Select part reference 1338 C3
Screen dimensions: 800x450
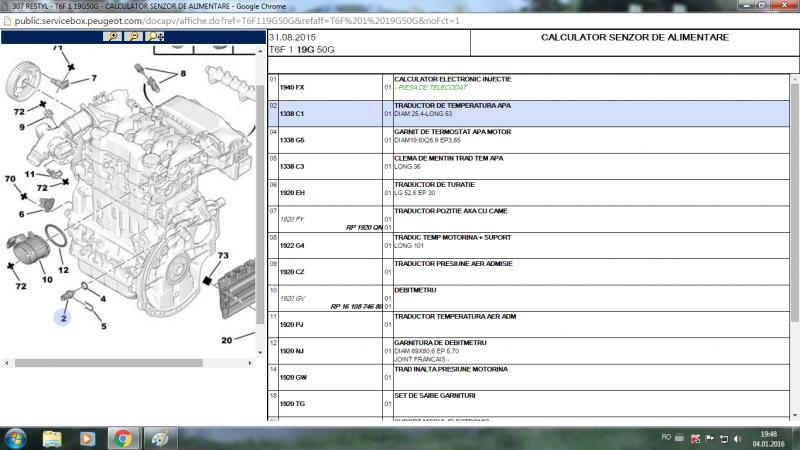[x=292, y=166]
